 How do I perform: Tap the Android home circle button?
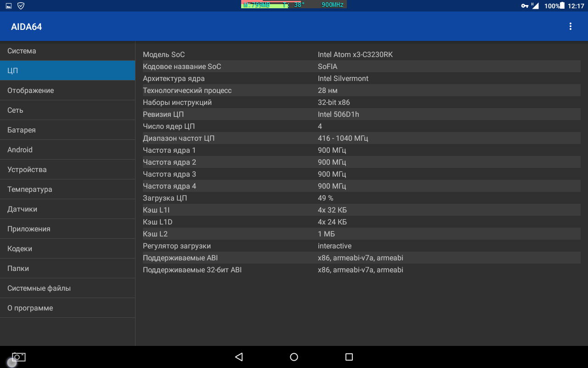click(x=294, y=357)
